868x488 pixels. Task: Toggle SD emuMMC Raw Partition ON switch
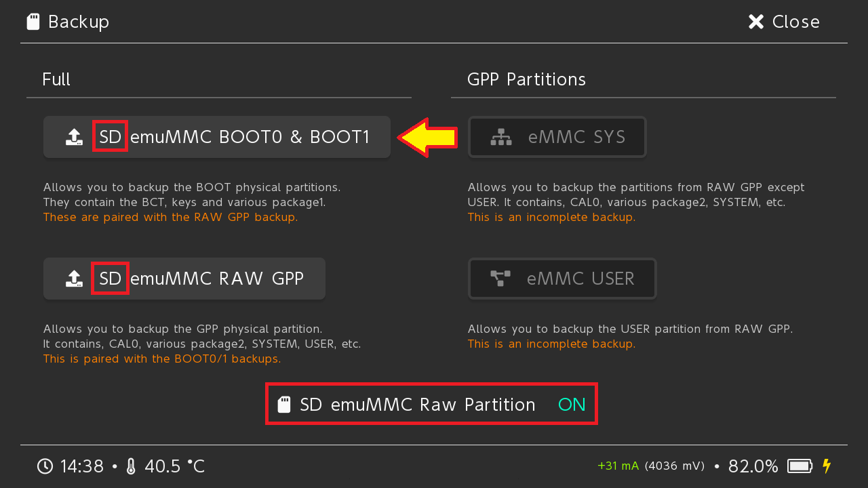[x=571, y=405]
